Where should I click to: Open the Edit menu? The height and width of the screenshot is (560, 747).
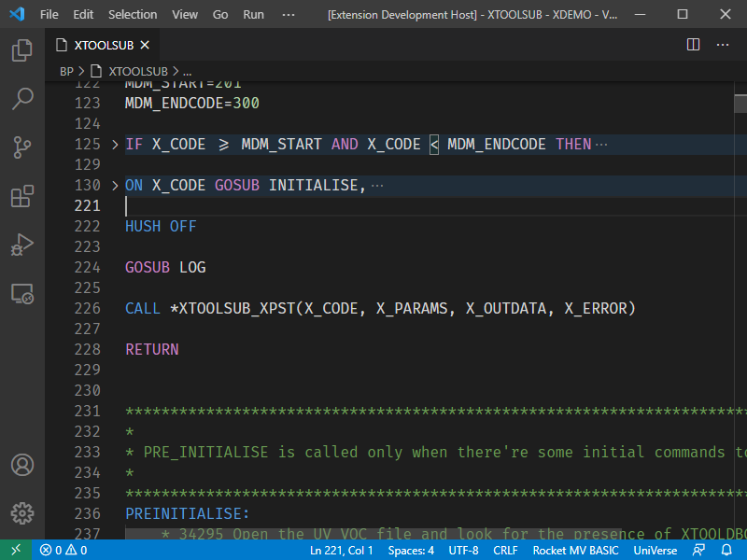click(x=83, y=14)
